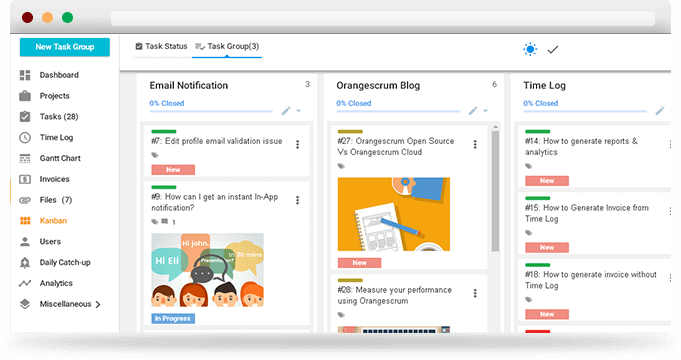Click the checkmark icon in top bar
681x360 pixels.
click(553, 50)
